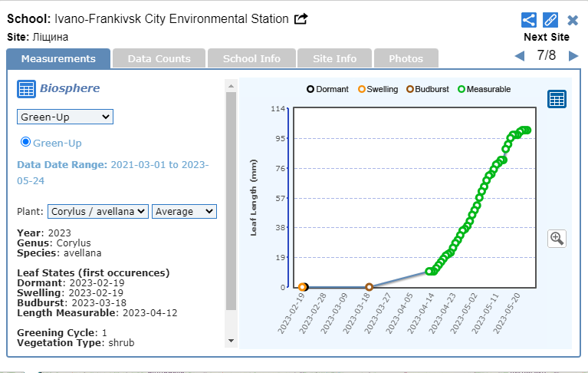The height and width of the screenshot is (373, 588).
Task: Switch to the Data Counts tab
Action: click(159, 58)
